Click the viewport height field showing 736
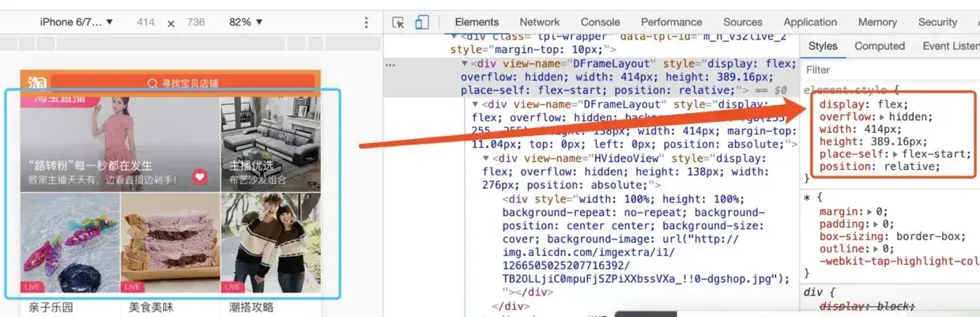Viewport: 980px width, 317px height. (196, 22)
